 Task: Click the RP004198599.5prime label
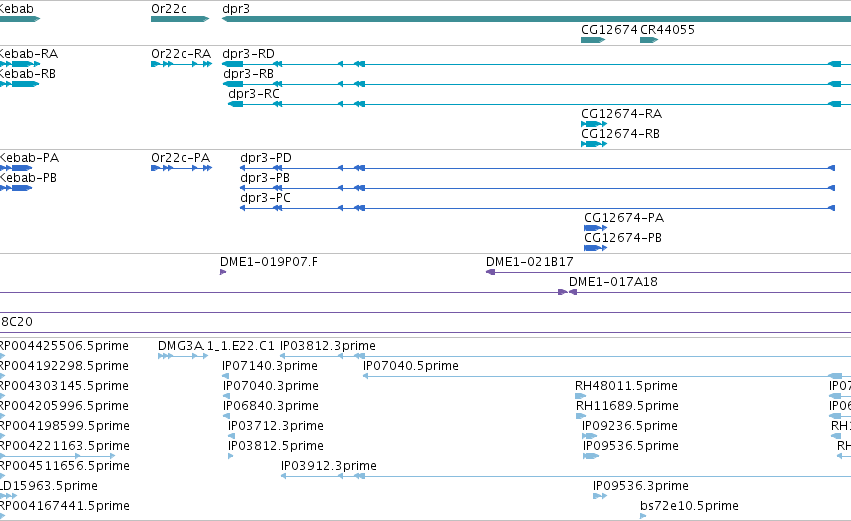(65, 427)
